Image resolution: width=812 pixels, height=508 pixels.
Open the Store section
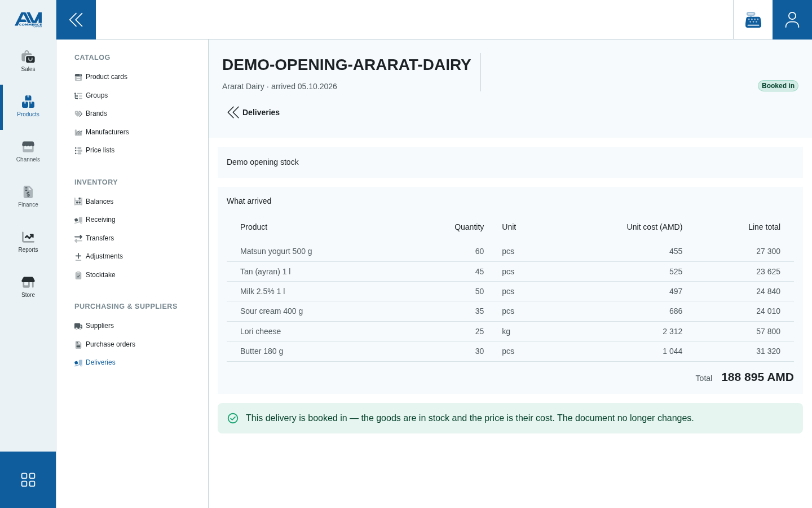[28, 288]
